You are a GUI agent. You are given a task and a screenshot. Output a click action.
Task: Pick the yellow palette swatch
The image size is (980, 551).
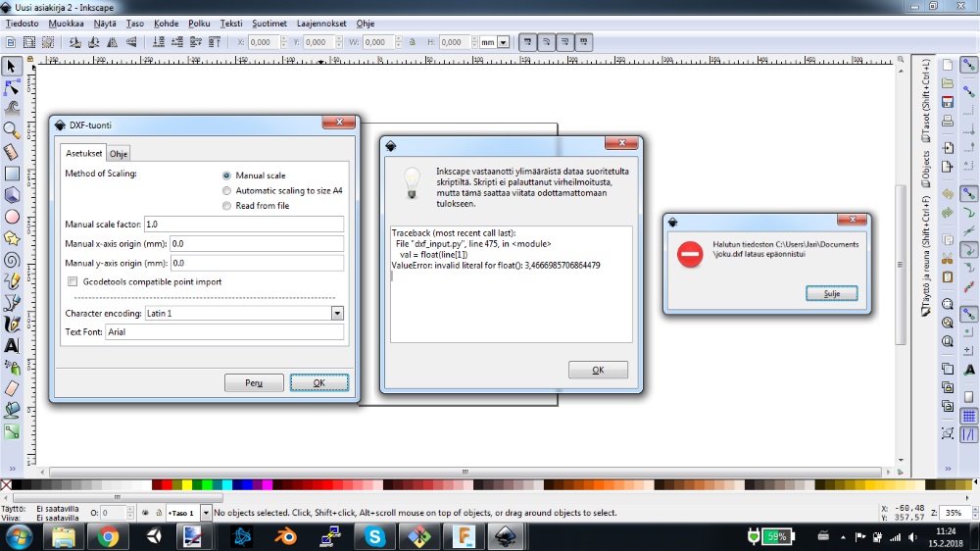187,484
